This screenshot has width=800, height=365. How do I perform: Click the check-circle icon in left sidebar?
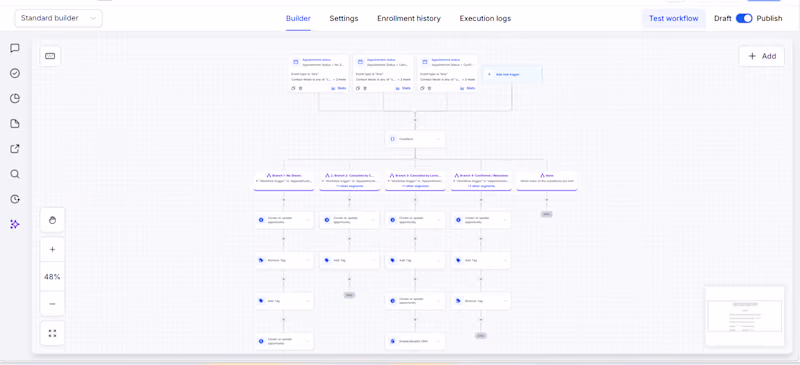pos(15,74)
